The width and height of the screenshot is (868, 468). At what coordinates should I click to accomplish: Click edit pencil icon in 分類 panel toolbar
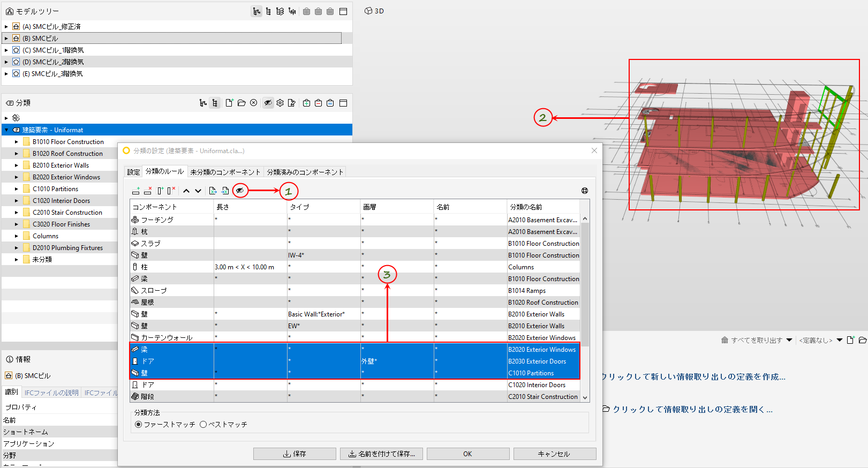pos(292,103)
